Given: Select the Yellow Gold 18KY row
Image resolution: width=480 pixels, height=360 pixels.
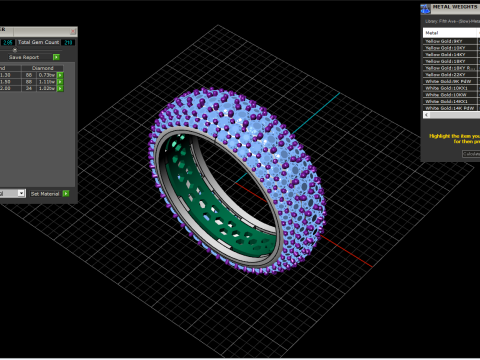Looking at the screenshot, I should click(450, 61).
